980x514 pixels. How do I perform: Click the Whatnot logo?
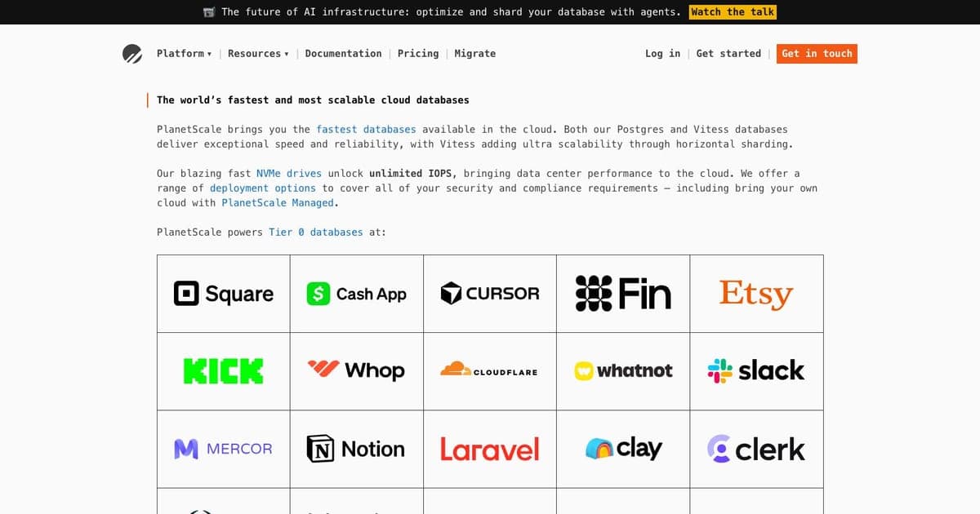tap(623, 370)
